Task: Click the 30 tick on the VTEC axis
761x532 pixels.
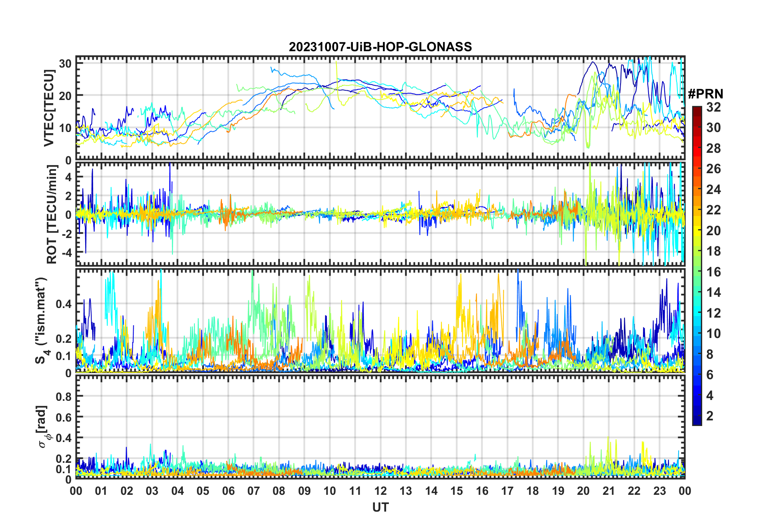Action: pos(66,64)
